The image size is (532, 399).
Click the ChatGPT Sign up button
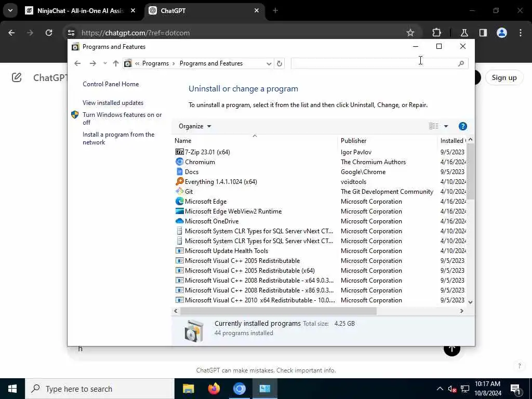pos(504,77)
